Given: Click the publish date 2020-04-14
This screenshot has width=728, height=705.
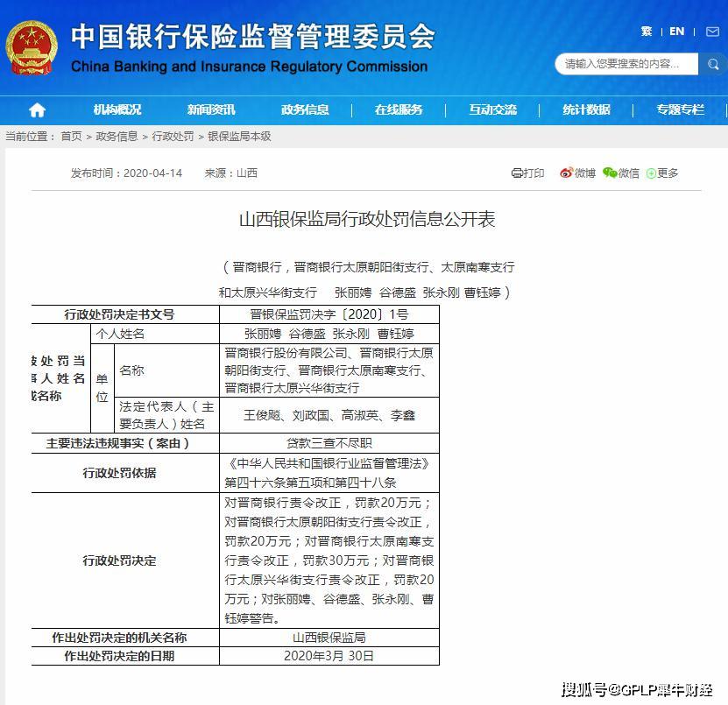Looking at the screenshot, I should 152,173.
